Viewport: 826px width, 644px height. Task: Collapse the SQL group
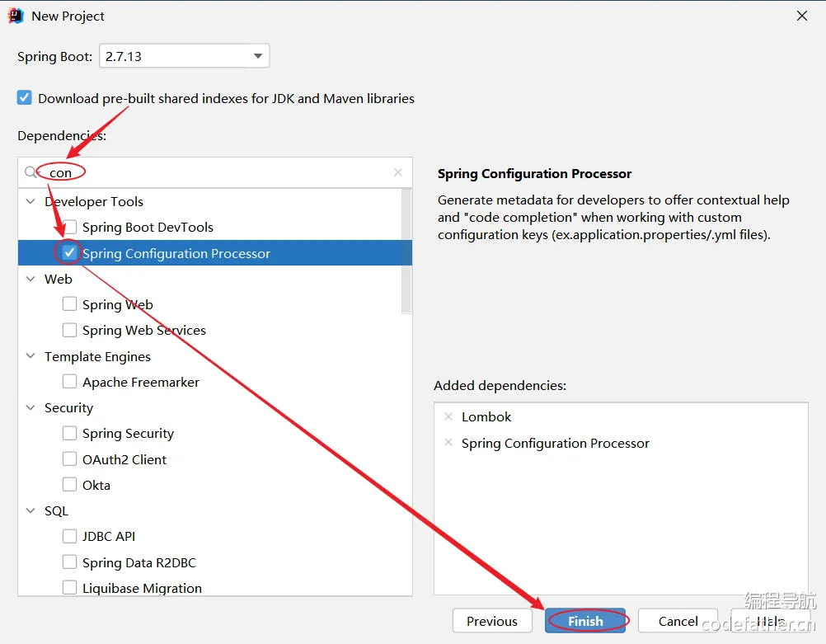[x=31, y=510]
